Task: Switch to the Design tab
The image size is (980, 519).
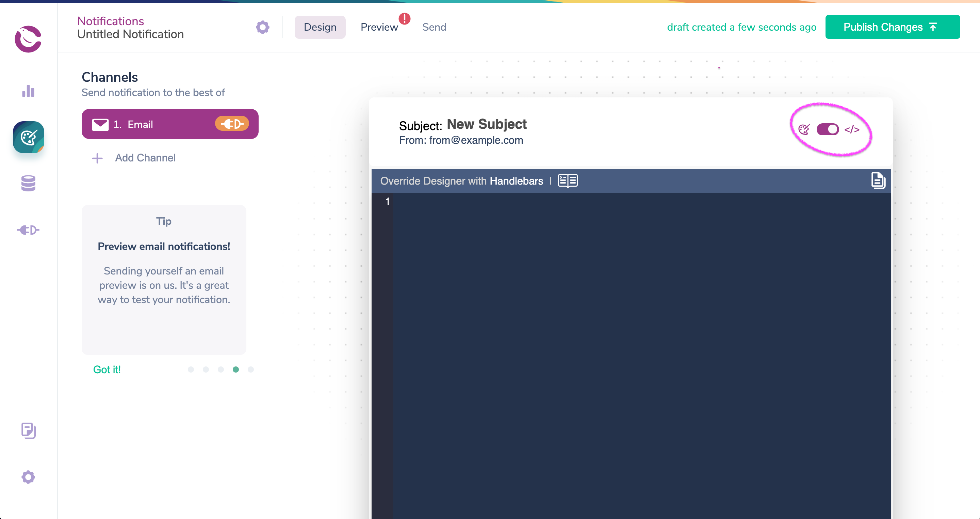Action: [320, 27]
